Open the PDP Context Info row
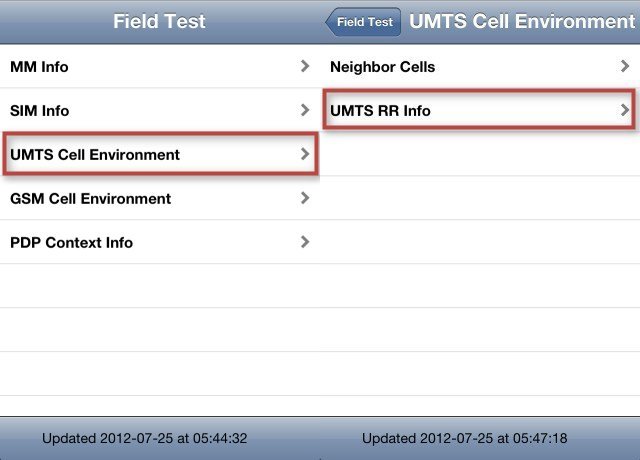Screen dimensions: 640x460 (160, 242)
